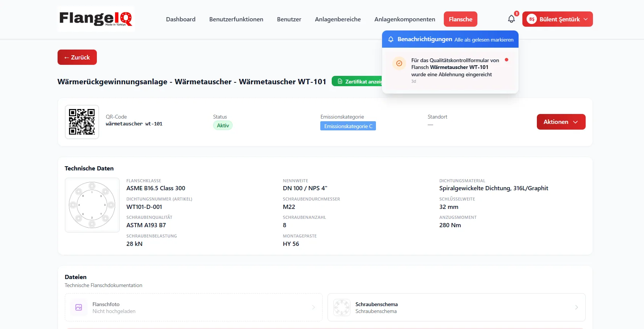Click the Zertifikat anzeigen button
This screenshot has height=329, width=644.
pos(357,81)
